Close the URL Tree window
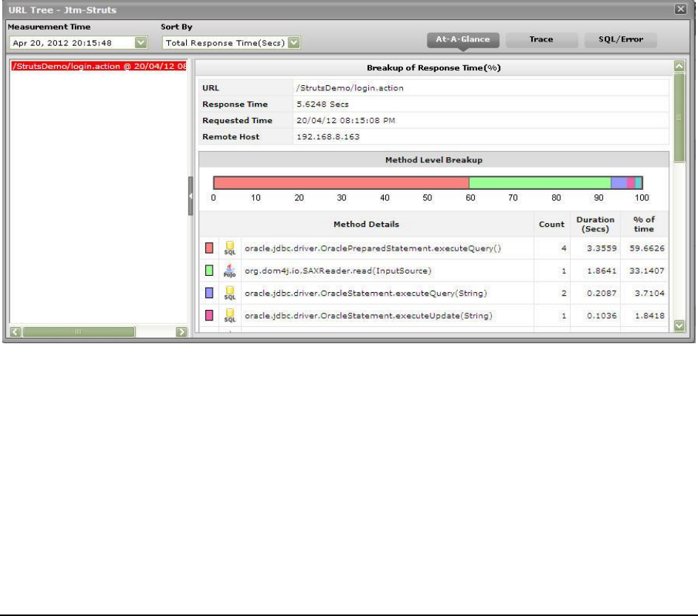Viewport: 698px width, 616px height. pos(680,9)
